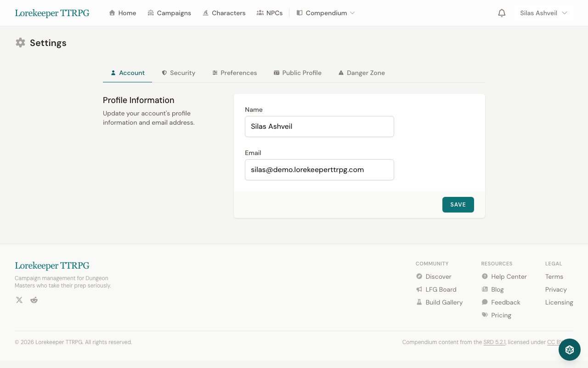Click the Feedback speech bubble icon

484,302
